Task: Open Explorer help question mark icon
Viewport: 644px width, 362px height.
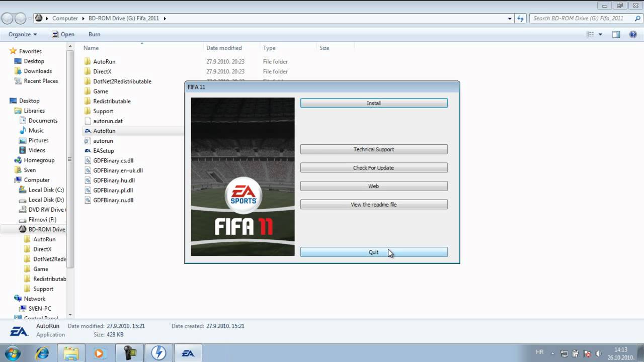Action: coord(633,34)
